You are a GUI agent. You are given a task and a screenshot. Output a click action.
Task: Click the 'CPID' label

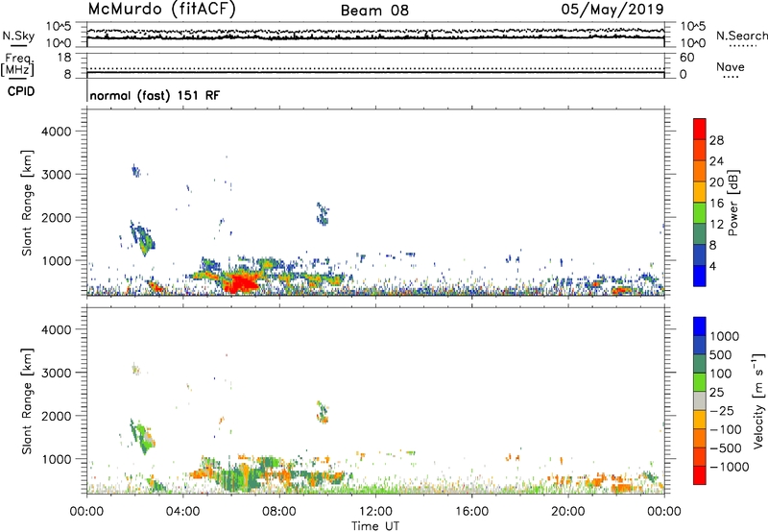[x=21, y=91]
